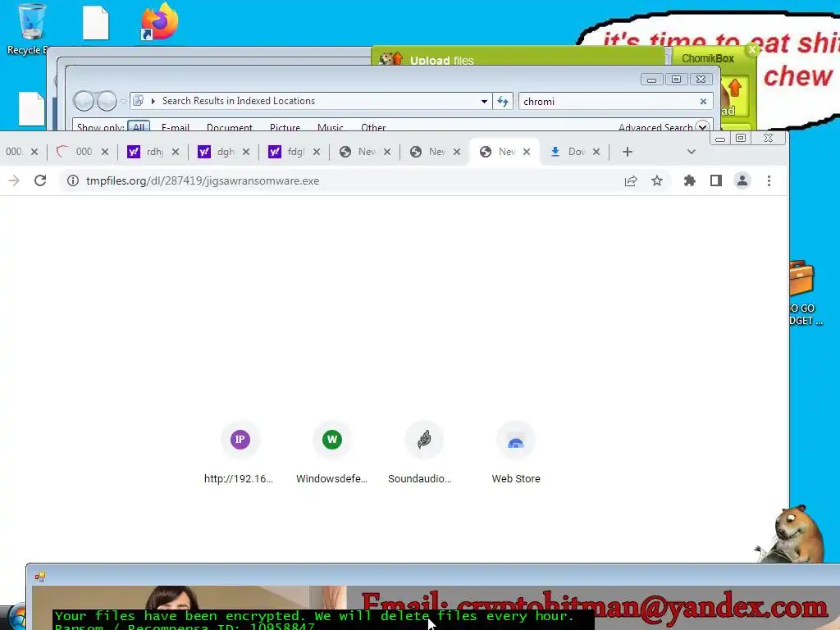This screenshot has width=840, height=630.
Task: Click the orange upload arrow in ChomikBox
Action: point(734,87)
